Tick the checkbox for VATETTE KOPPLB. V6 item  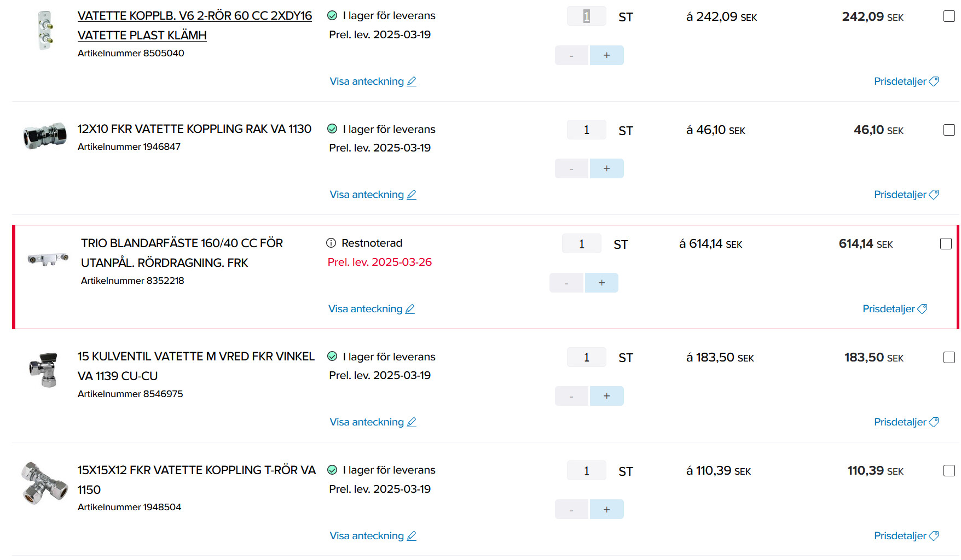point(949,16)
